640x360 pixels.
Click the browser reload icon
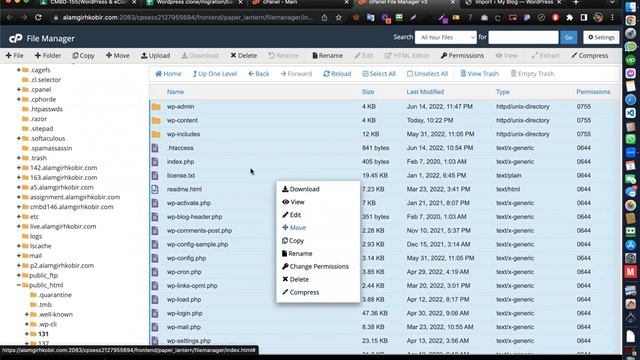[x=38, y=18]
